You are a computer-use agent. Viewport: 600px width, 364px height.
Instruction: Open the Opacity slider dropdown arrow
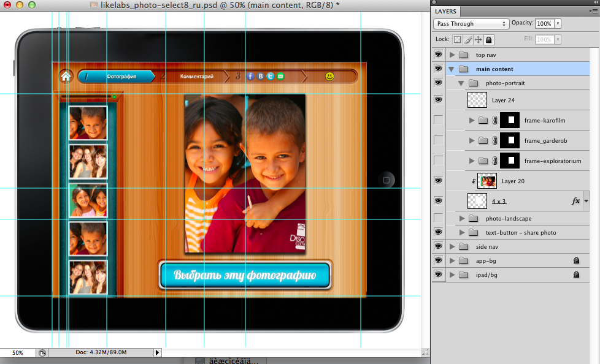click(x=558, y=24)
